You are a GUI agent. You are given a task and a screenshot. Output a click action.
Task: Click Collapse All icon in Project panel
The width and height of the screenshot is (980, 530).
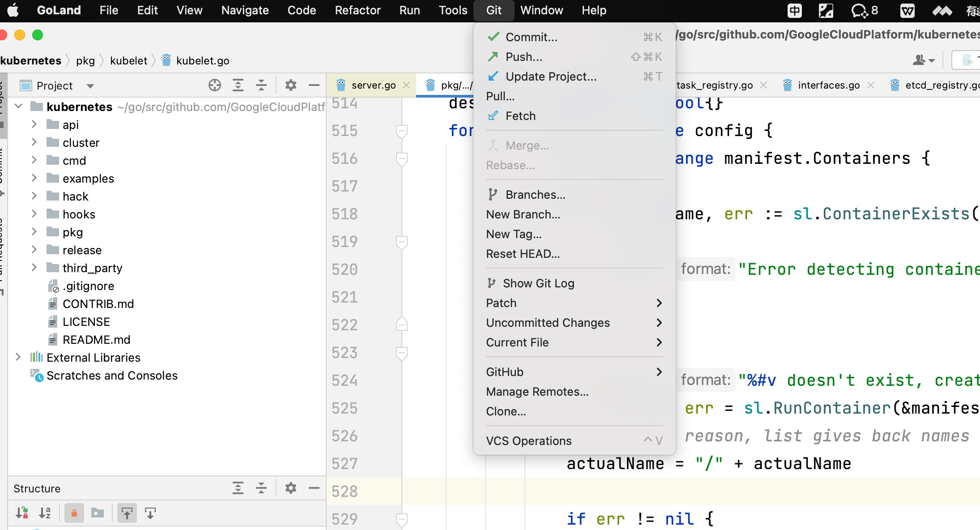coord(261,85)
